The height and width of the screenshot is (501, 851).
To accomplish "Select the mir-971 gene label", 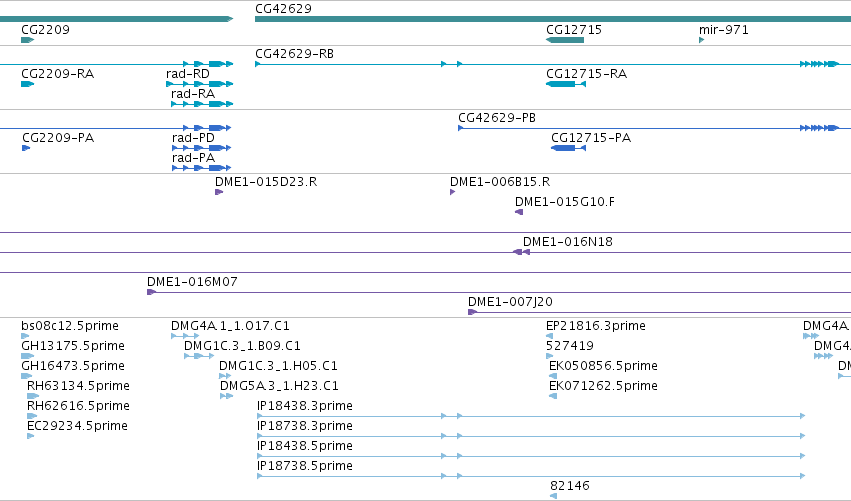I will (x=723, y=29).
